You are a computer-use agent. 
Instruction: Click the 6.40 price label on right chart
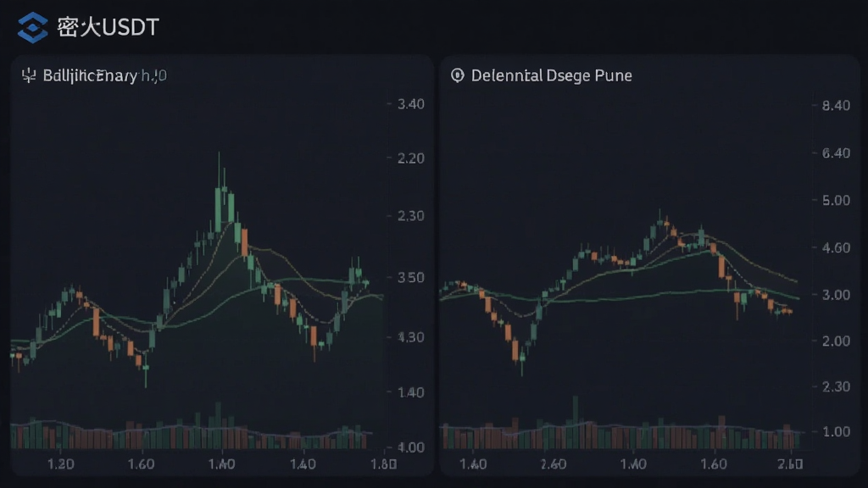coord(836,152)
